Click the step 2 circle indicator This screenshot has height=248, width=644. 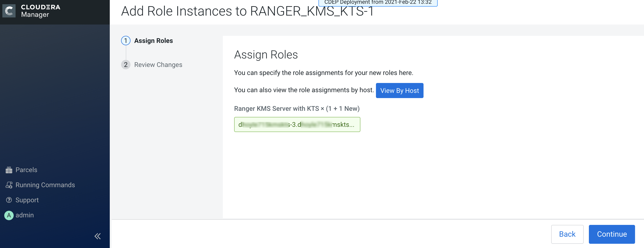(126, 65)
